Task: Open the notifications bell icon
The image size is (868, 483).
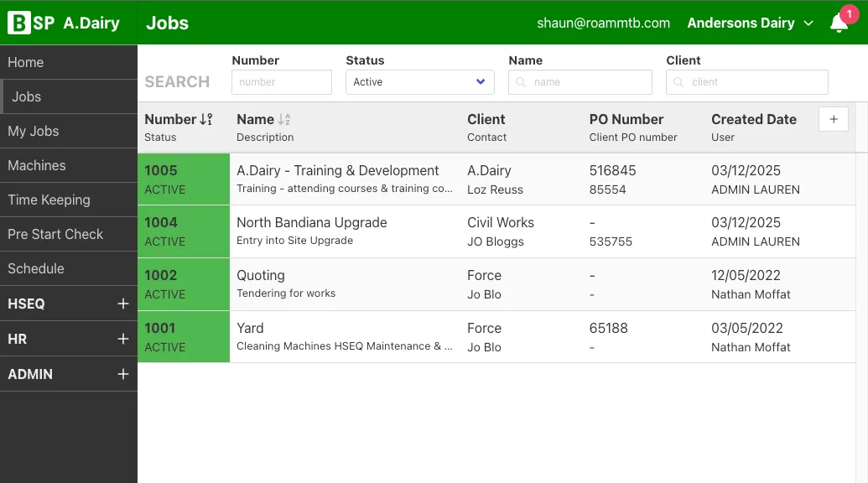Action: pyautogui.click(x=839, y=23)
